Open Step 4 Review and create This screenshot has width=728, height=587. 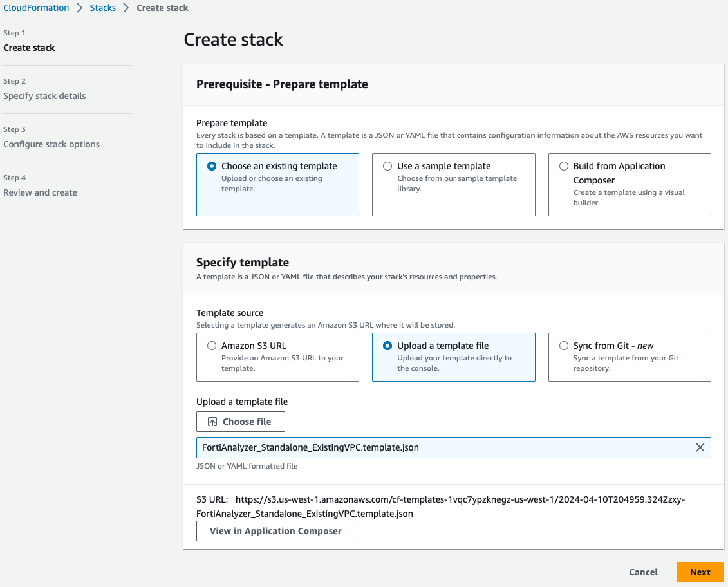40,192
